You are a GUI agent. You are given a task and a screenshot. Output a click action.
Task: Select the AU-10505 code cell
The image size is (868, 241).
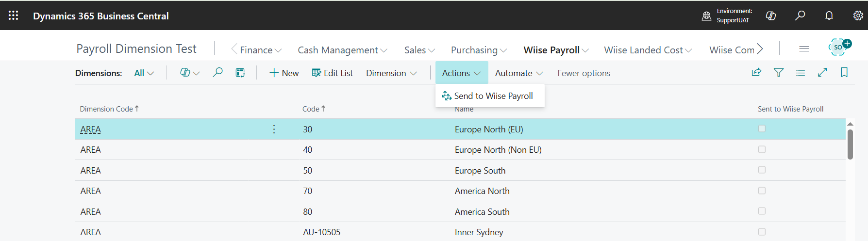(321, 232)
